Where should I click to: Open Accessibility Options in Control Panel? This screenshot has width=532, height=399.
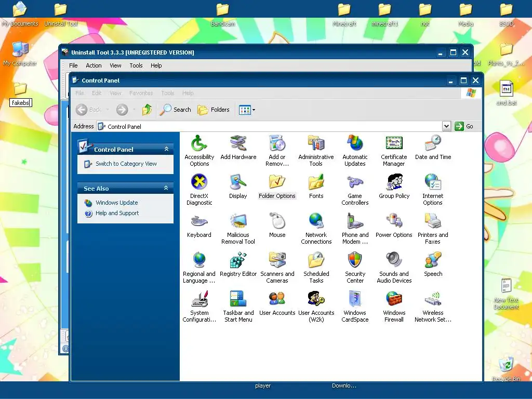(x=199, y=151)
